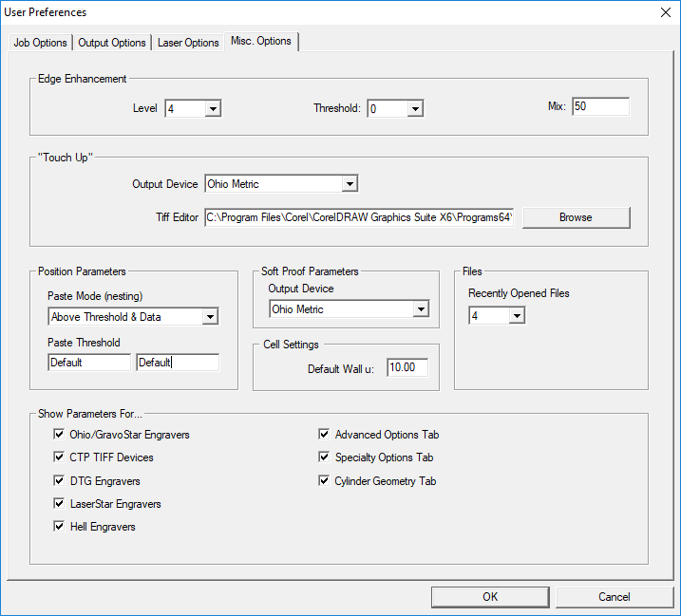Click the Mix value input field
The height and width of the screenshot is (616, 681).
(599, 106)
